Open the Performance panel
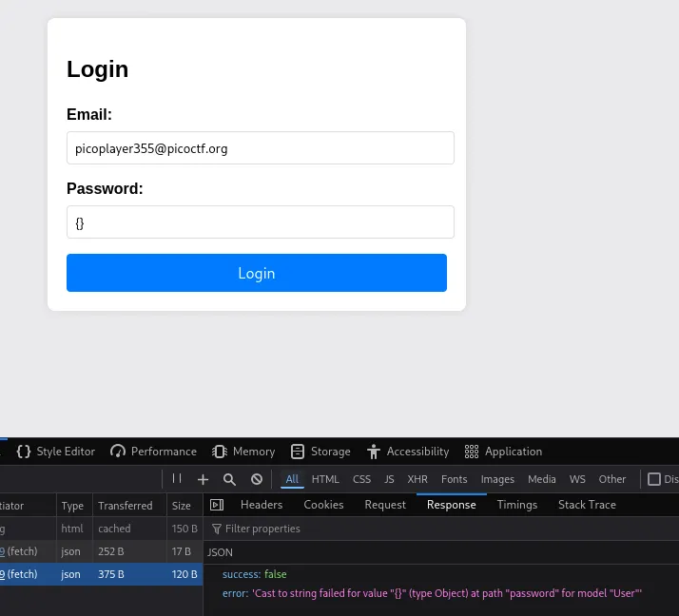 pyautogui.click(x=153, y=452)
